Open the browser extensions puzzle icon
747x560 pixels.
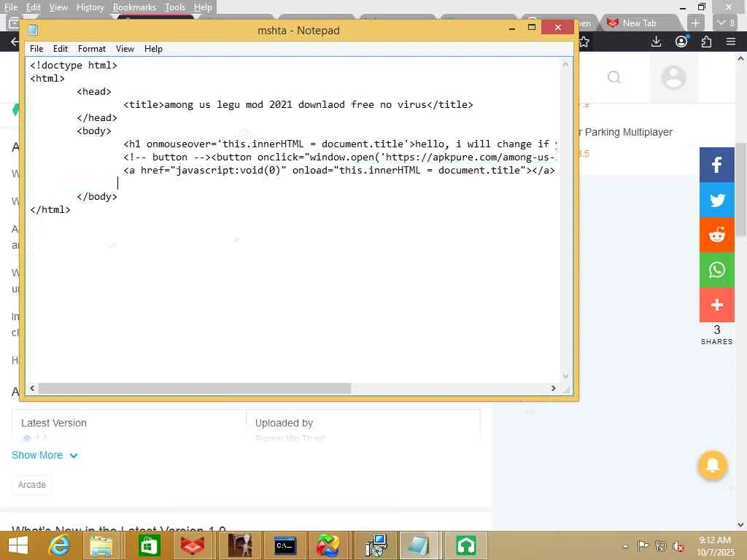click(706, 42)
